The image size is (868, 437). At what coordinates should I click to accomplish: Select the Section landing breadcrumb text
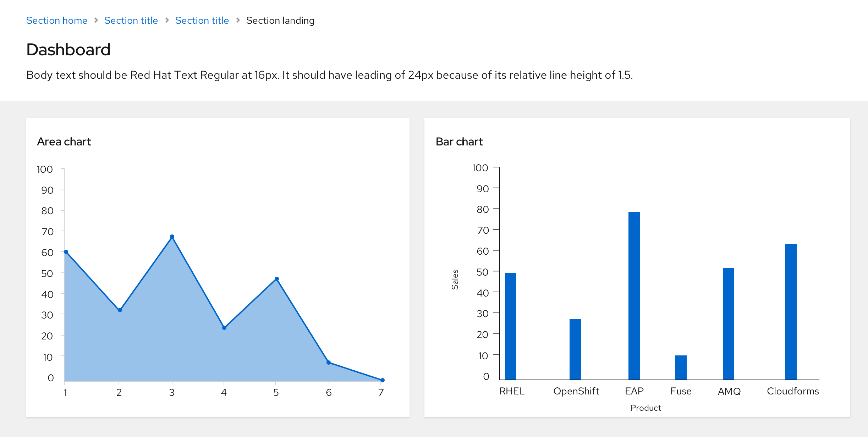pyautogui.click(x=280, y=21)
